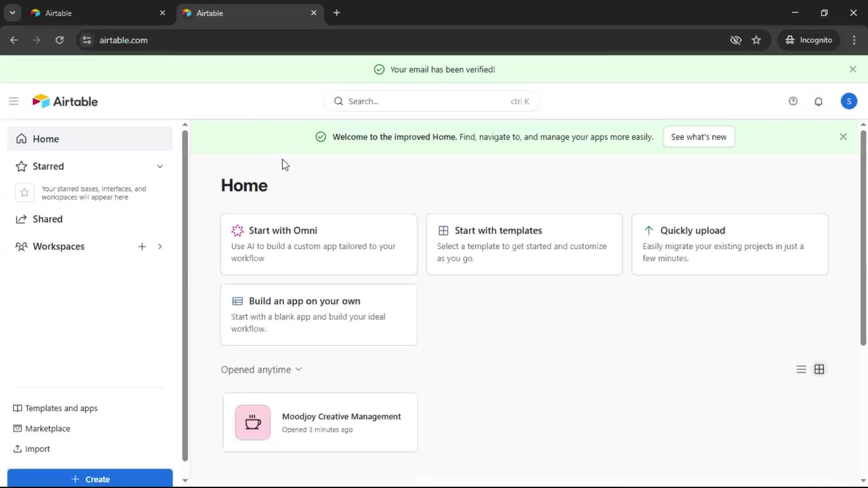The image size is (868, 488).
Task: Go to Home in sidebar
Action: tap(90, 139)
